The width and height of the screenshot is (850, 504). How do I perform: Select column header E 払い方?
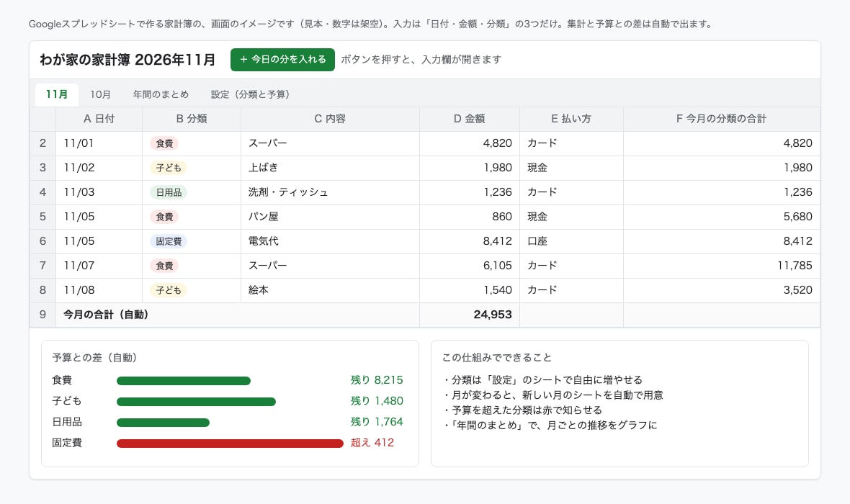click(x=571, y=119)
